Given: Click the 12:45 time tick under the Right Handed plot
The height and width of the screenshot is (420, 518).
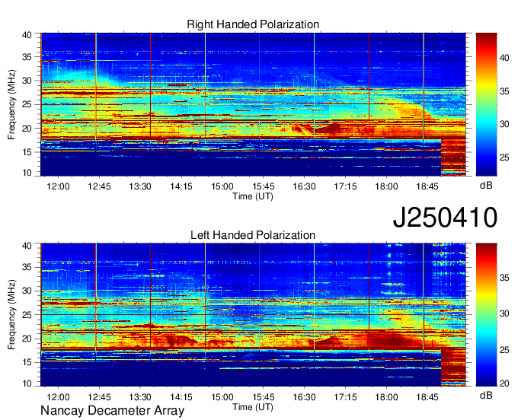Looking at the screenshot, I should (99, 186).
